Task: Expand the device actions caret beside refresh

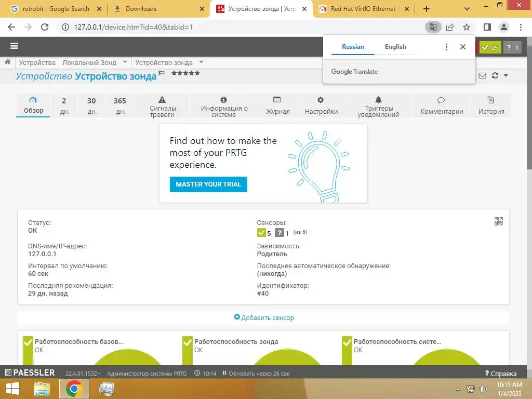Action: coord(506,75)
